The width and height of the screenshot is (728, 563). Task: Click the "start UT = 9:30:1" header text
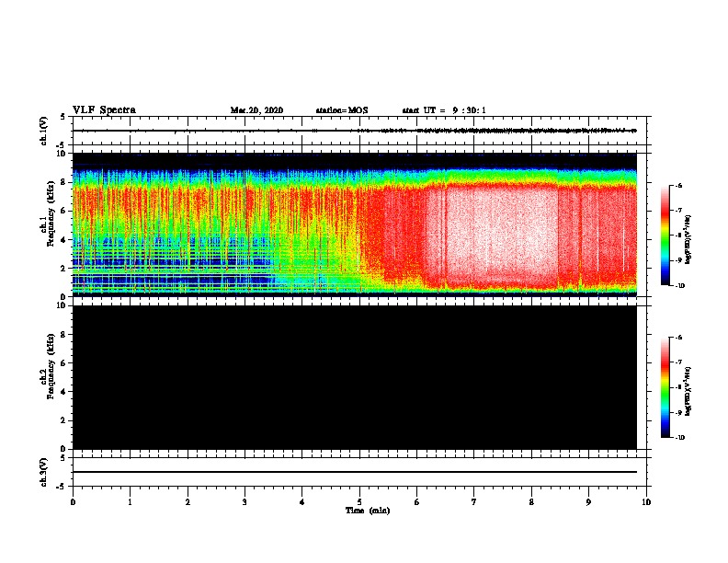[444, 110]
